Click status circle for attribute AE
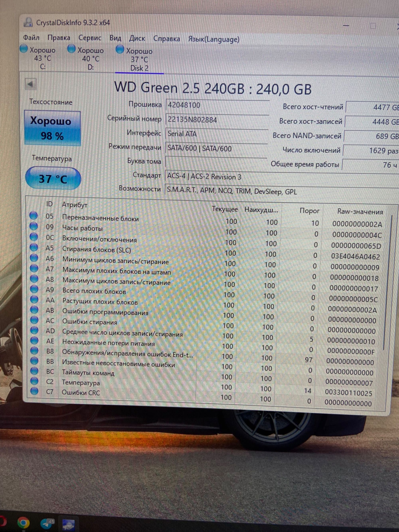 click(x=34, y=340)
